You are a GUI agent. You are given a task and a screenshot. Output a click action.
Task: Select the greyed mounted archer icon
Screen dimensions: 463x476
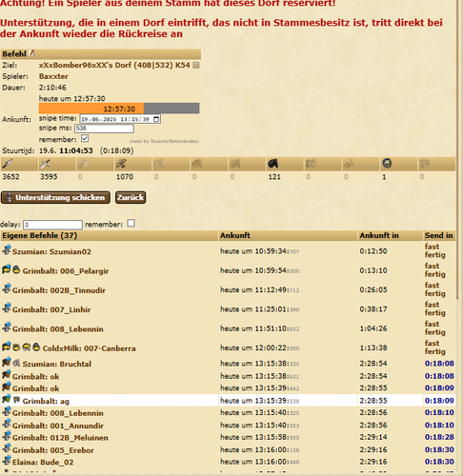pyautogui.click(x=235, y=164)
